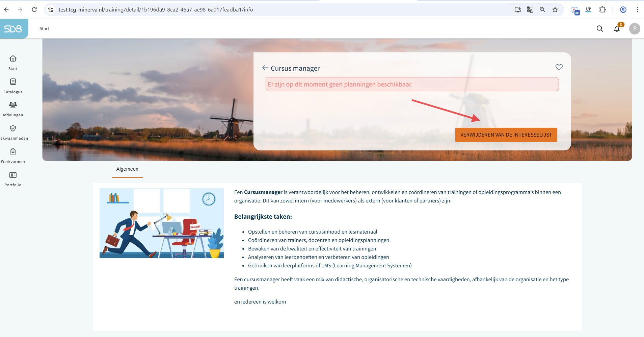Select the Werkvormen briefcase icon
644x337 pixels.
13,152
